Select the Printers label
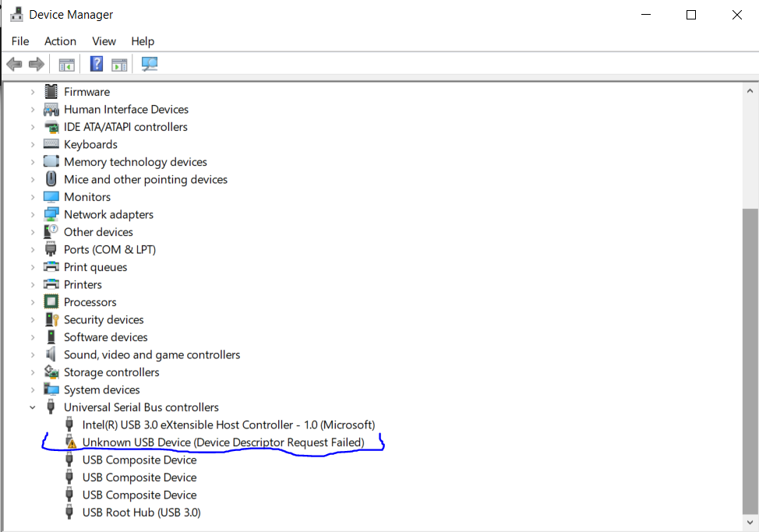The width and height of the screenshot is (759, 532). pos(83,284)
